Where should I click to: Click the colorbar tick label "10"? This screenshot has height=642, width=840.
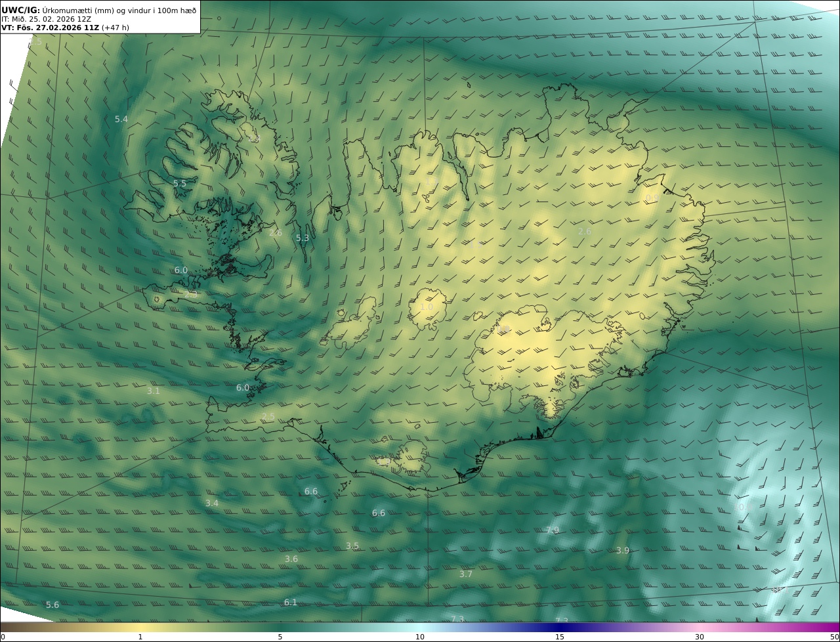tap(420, 637)
